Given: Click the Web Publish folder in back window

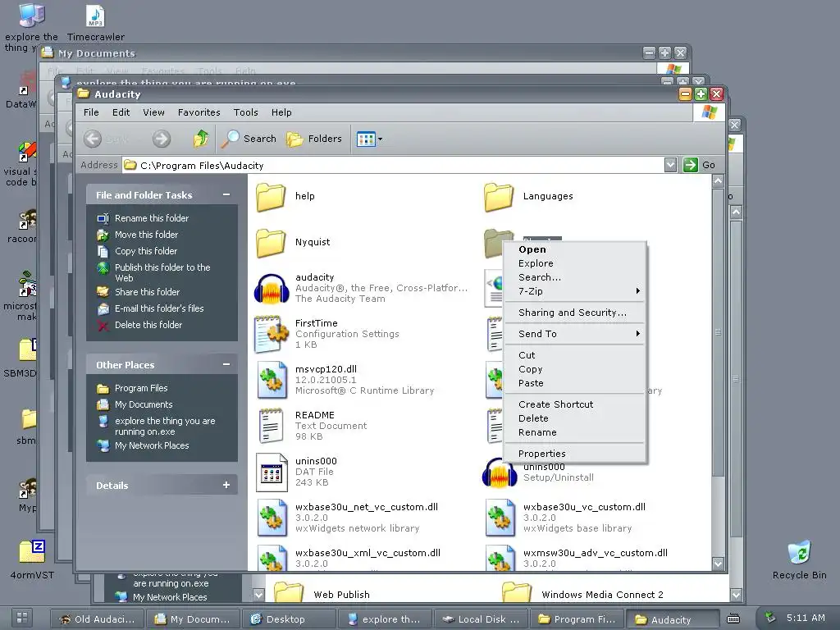Looking at the screenshot, I should pyautogui.click(x=289, y=592).
